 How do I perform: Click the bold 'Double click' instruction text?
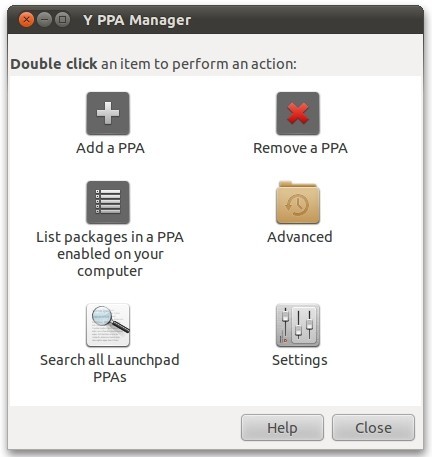(54, 64)
